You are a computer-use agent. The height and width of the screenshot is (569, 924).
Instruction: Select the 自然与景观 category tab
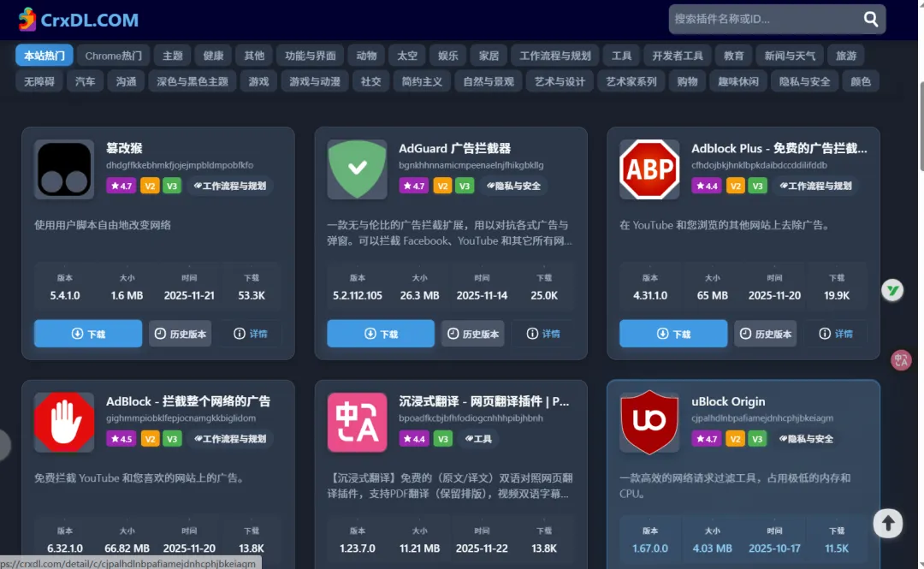(x=489, y=81)
